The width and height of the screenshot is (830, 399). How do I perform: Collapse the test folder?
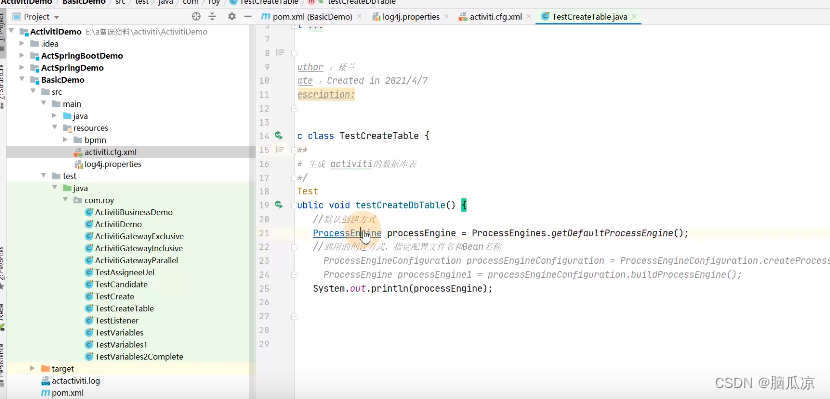[43, 176]
